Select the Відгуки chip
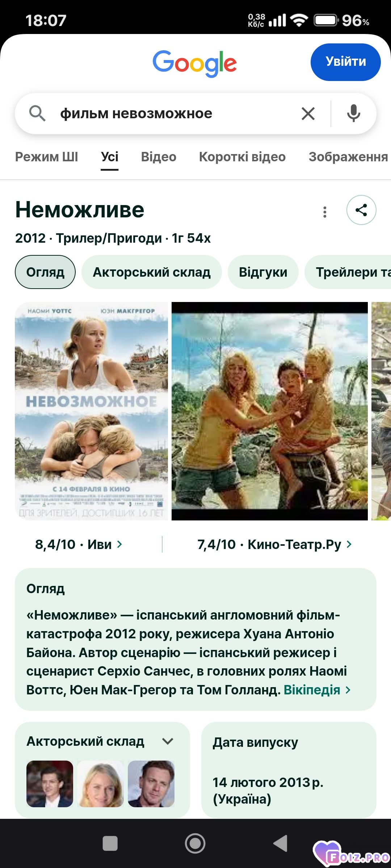This screenshot has width=391, height=868. point(263,272)
